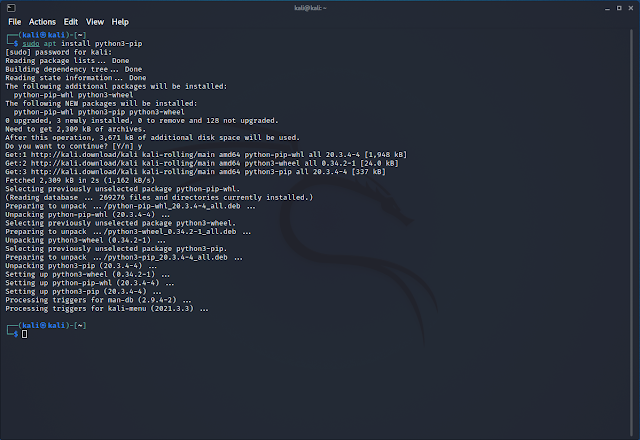Click '(Reading database ... 269276 files' line

tap(159, 198)
